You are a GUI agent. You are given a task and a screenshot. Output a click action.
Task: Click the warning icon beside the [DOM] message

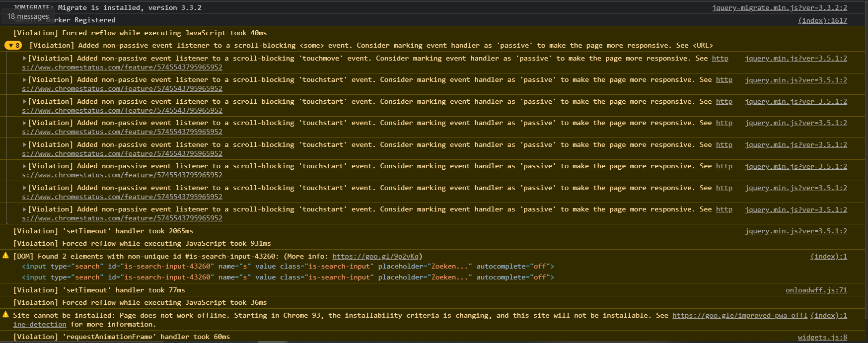pyautogui.click(x=6, y=256)
